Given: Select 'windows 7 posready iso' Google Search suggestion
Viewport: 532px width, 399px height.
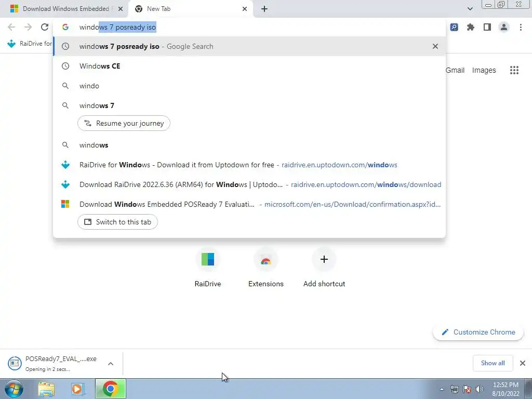Looking at the screenshot, I should pos(249,46).
